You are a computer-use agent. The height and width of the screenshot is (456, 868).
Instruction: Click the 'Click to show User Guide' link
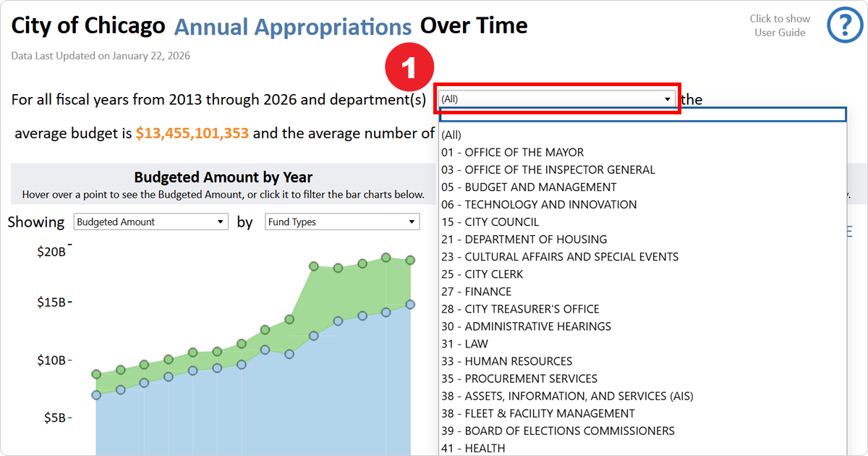pyautogui.click(x=780, y=24)
